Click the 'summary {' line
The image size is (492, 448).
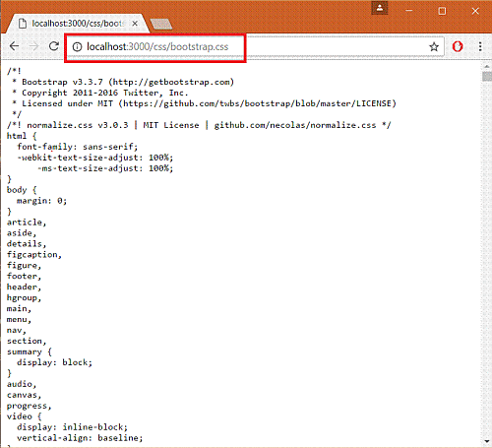[x=30, y=352]
